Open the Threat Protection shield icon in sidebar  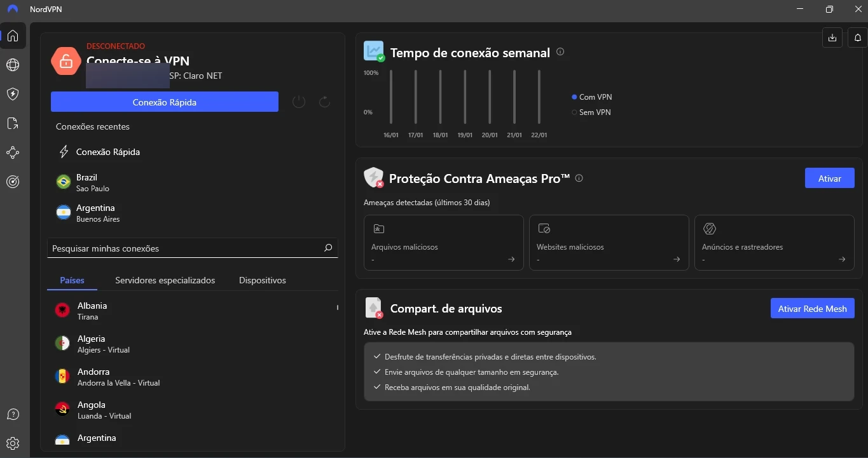pyautogui.click(x=13, y=94)
